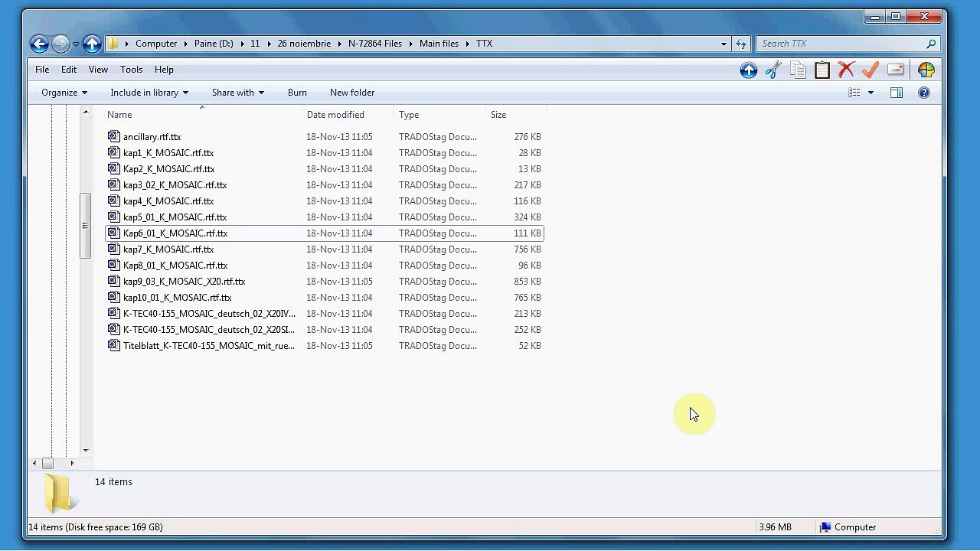Select file Kap2_K_MOSAIC.rtf.ttx
Image resolution: width=980 pixels, height=551 pixels.
(168, 169)
